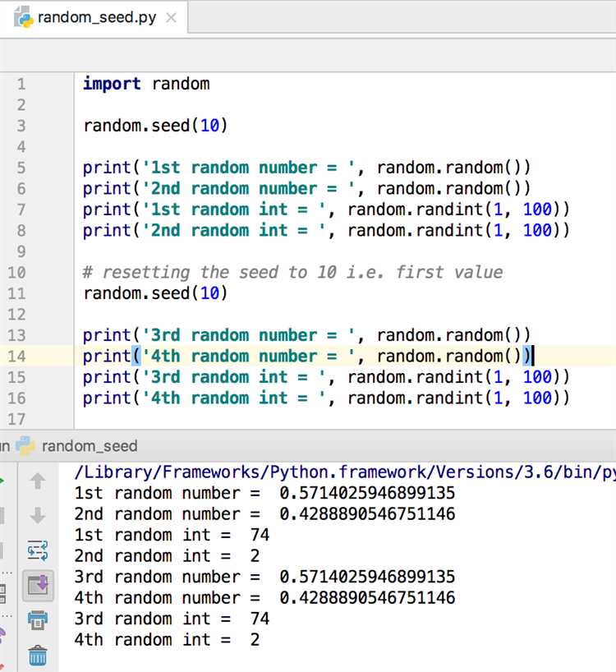The width and height of the screenshot is (616, 672).
Task: Click output line '4th random int = 2'
Action: 167,640
